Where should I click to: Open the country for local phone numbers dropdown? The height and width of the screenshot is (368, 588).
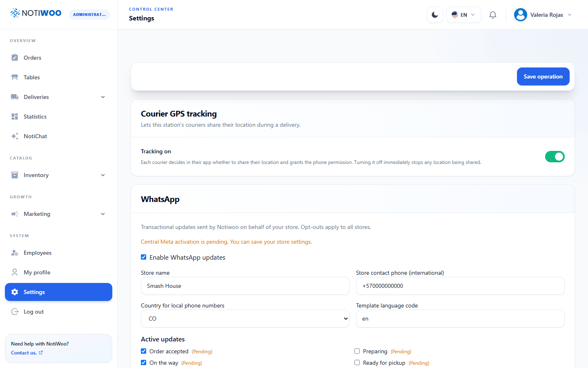point(245,319)
